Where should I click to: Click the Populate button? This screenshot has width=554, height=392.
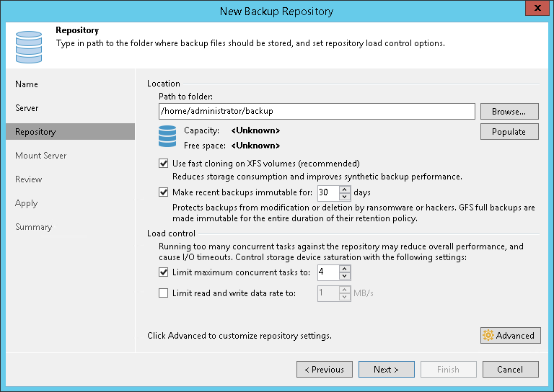point(509,132)
